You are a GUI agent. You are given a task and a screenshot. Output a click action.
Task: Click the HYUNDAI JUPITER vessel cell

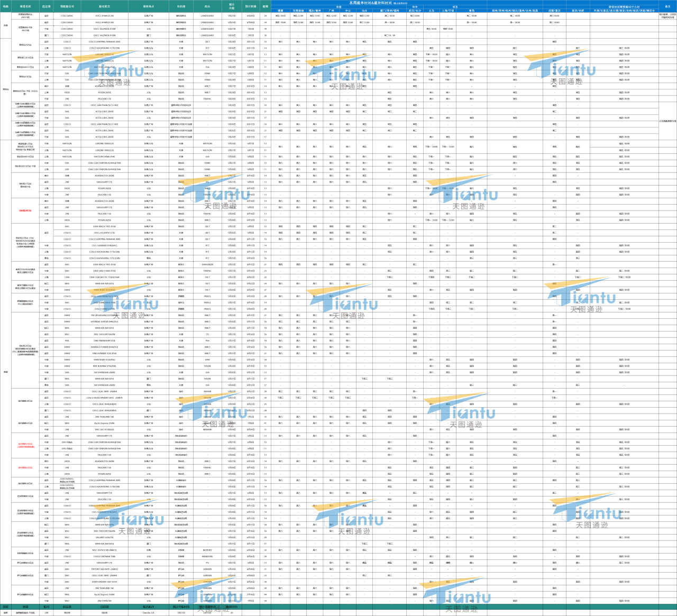pyautogui.click(x=104, y=321)
